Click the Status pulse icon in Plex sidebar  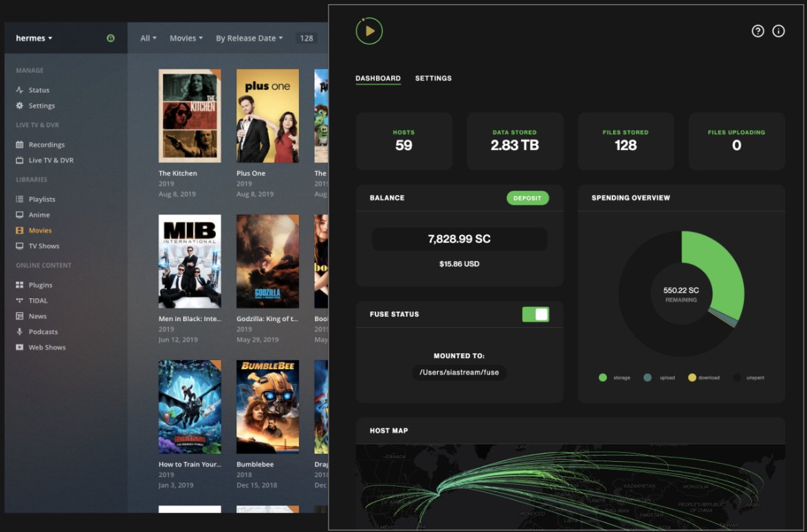[19, 90]
